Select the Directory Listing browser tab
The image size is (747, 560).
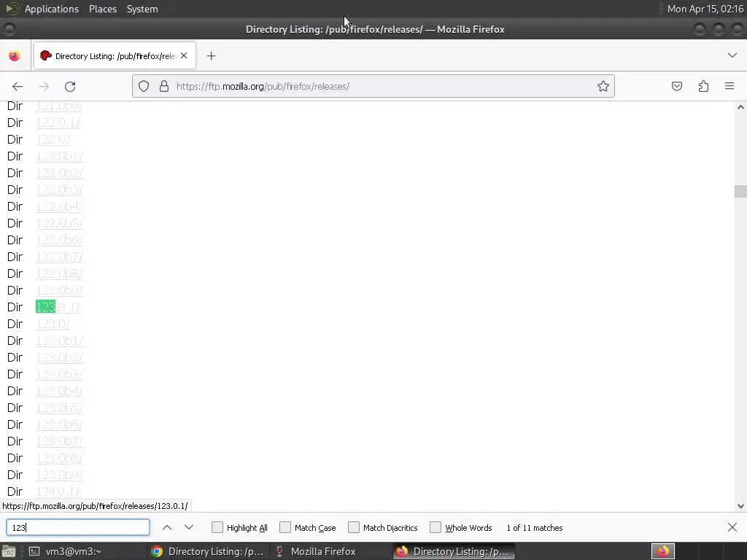115,55
